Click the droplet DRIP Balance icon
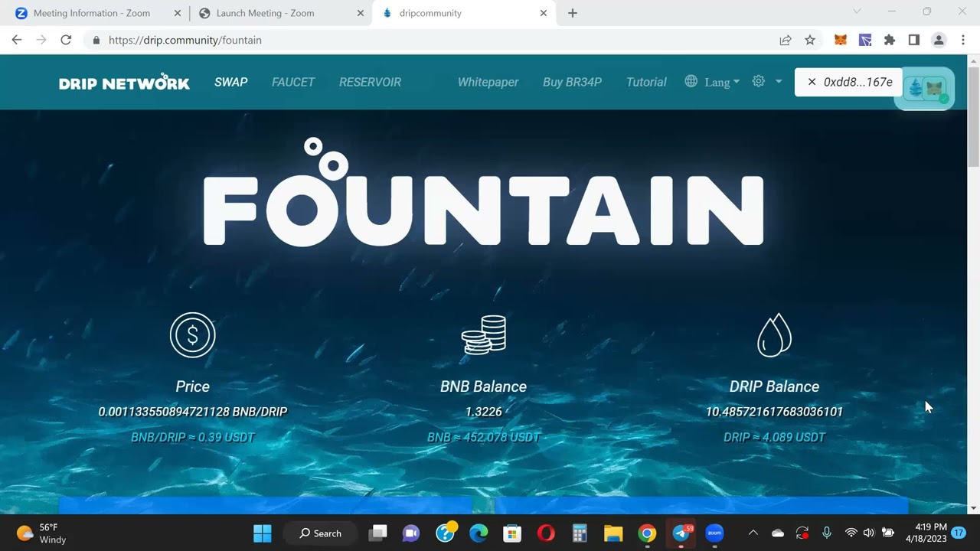Screen dimensions: 980x551 [774, 335]
